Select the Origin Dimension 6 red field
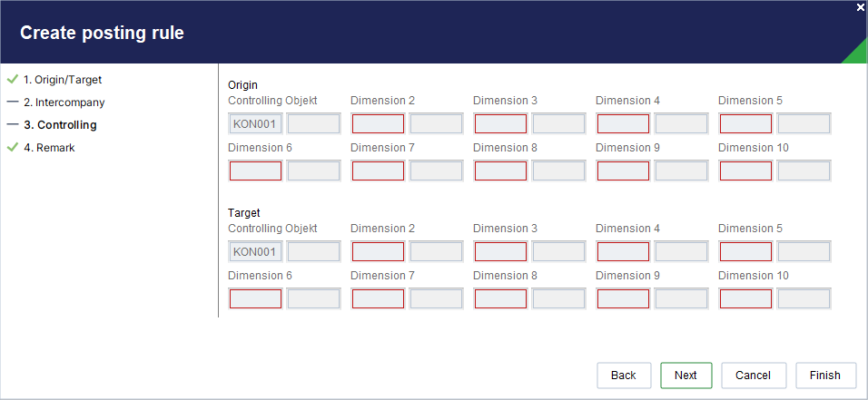 [x=255, y=171]
